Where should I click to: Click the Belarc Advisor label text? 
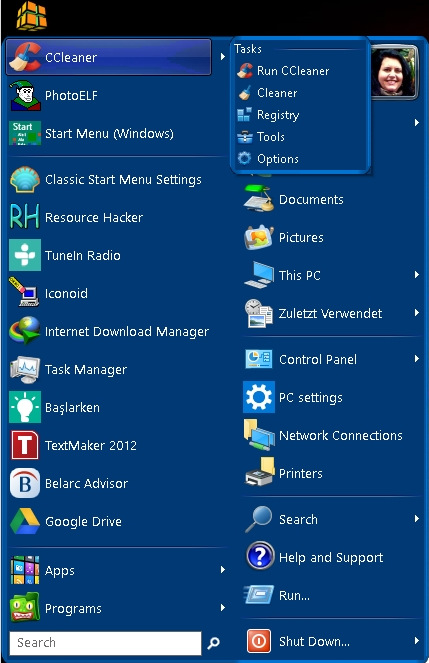coord(86,483)
